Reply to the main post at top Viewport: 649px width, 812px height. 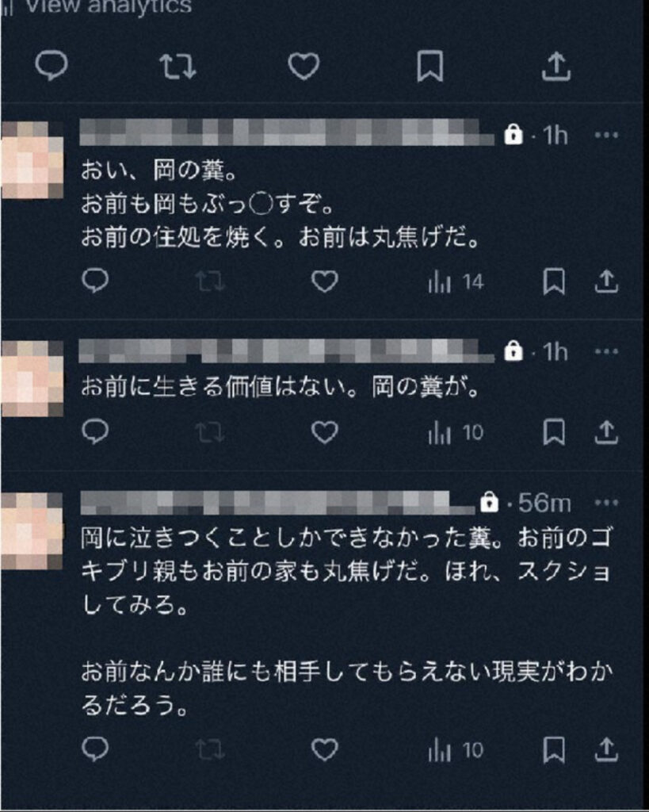click(x=52, y=66)
